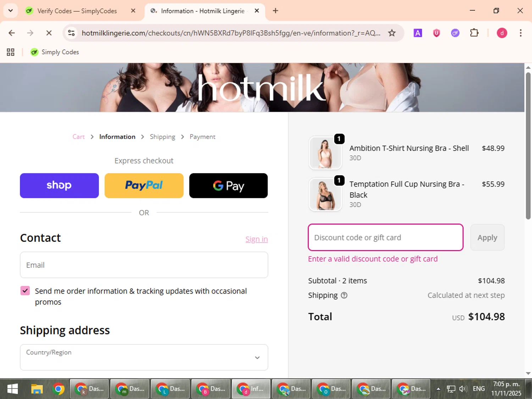The image size is (532, 399).
Task: Click the hotmilk logo banner
Action: 261,88
